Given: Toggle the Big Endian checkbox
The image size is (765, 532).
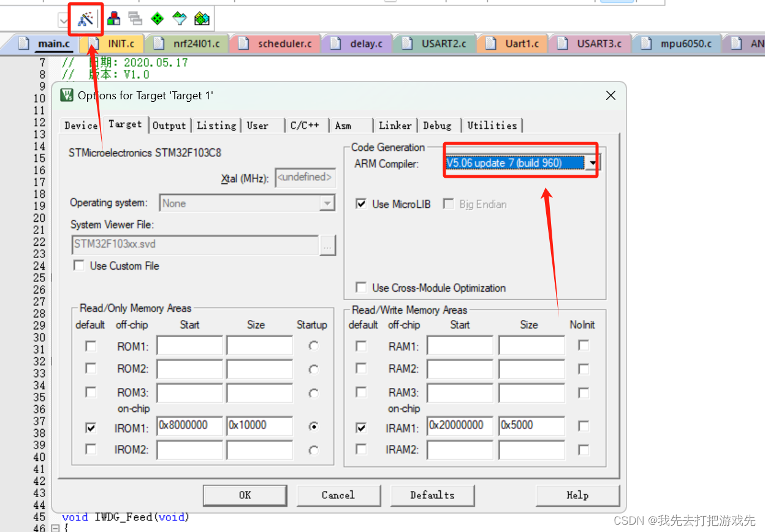Looking at the screenshot, I should click(x=448, y=204).
